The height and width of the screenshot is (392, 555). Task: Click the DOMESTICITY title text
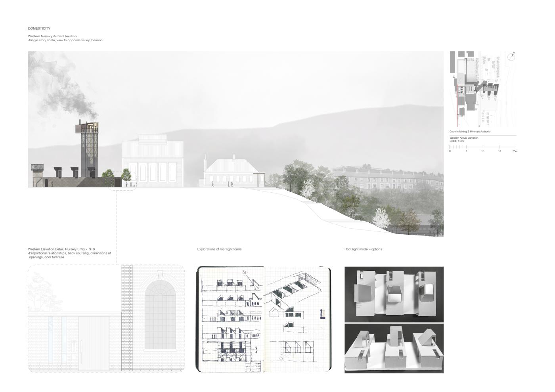point(39,29)
